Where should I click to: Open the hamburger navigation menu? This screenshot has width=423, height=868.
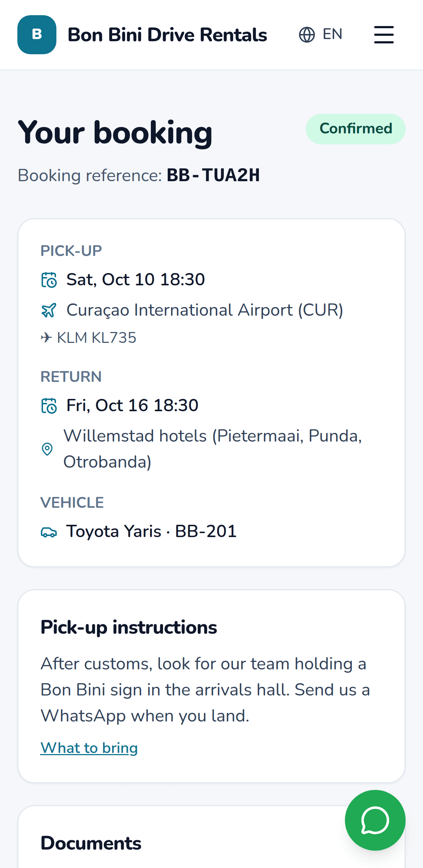click(384, 35)
